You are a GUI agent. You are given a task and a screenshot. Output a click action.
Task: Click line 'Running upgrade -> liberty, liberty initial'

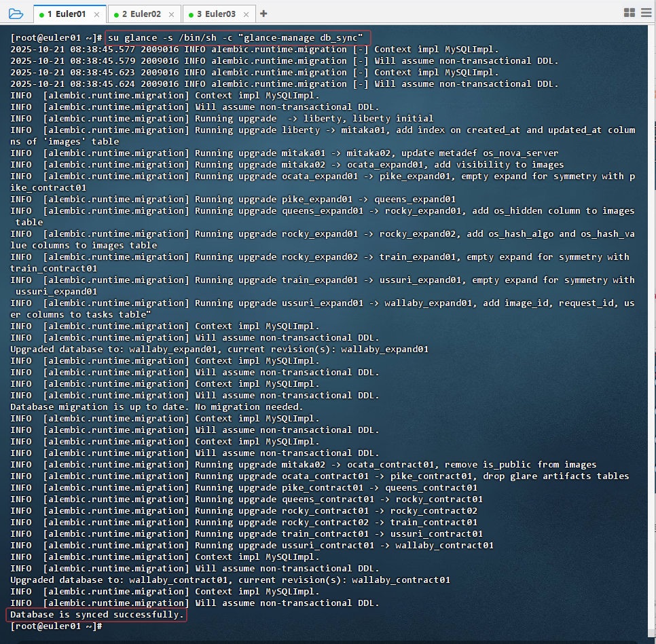[x=222, y=118]
